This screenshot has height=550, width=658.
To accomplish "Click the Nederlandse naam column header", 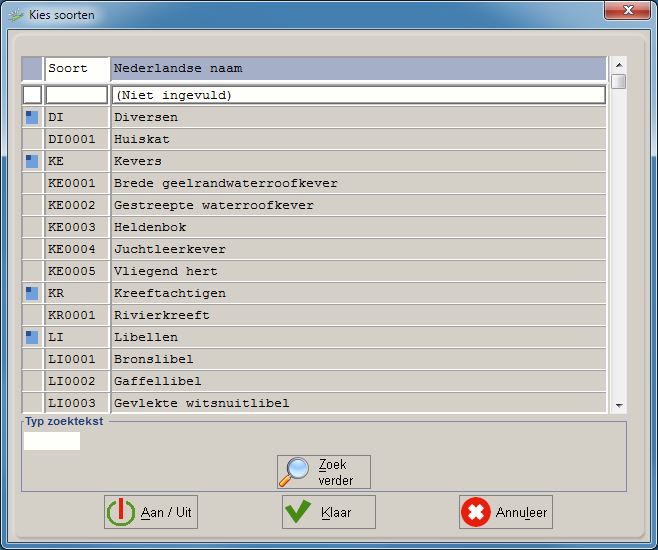I will (x=357, y=69).
